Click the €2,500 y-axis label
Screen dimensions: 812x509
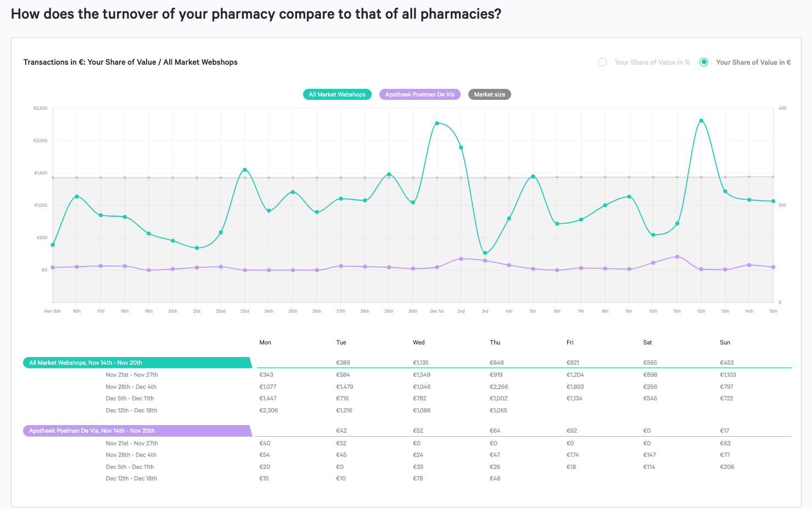click(41, 108)
